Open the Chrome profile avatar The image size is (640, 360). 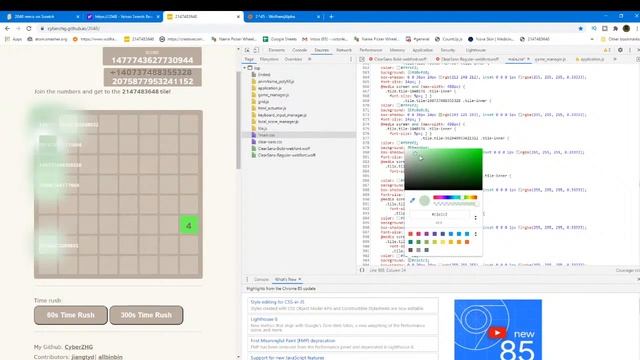(x=626, y=28)
